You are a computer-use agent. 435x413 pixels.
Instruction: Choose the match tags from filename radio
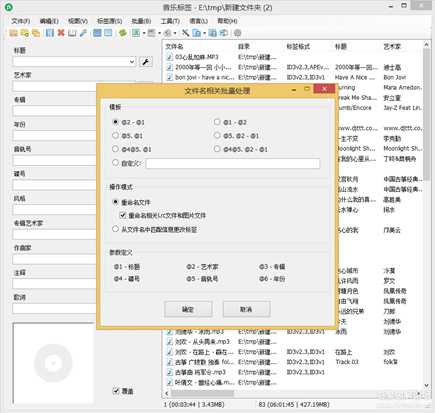coord(115,229)
